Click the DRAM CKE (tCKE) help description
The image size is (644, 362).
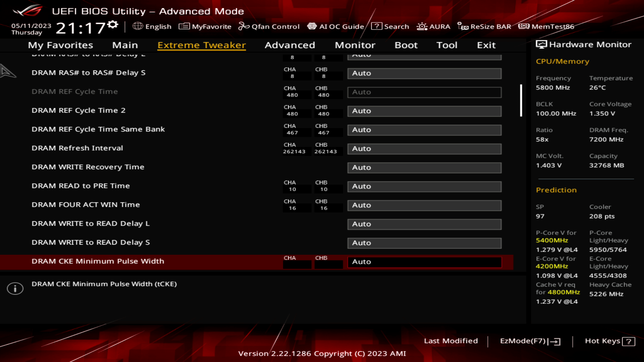[104, 284]
